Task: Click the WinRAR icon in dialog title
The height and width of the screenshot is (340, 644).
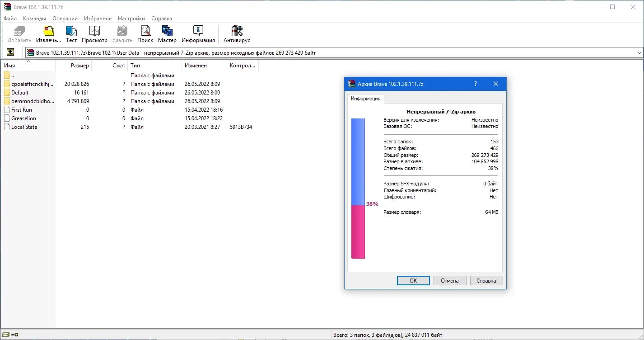Action: [352, 84]
